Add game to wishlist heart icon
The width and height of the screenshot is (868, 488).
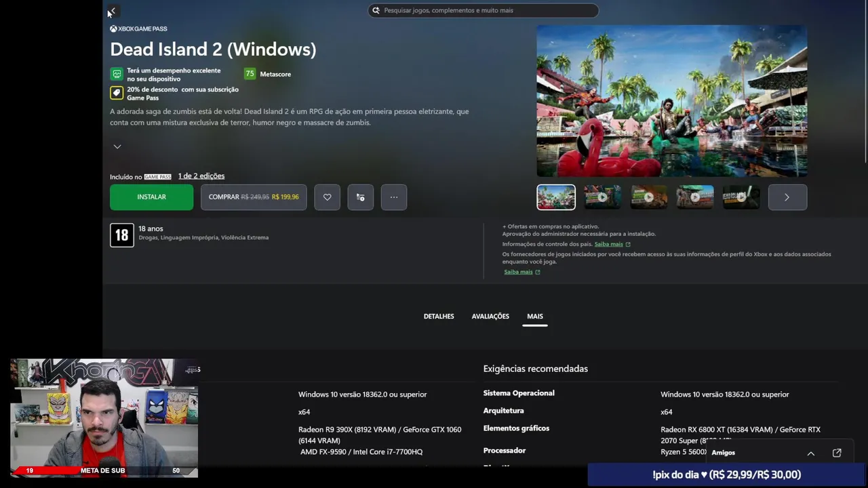(327, 197)
